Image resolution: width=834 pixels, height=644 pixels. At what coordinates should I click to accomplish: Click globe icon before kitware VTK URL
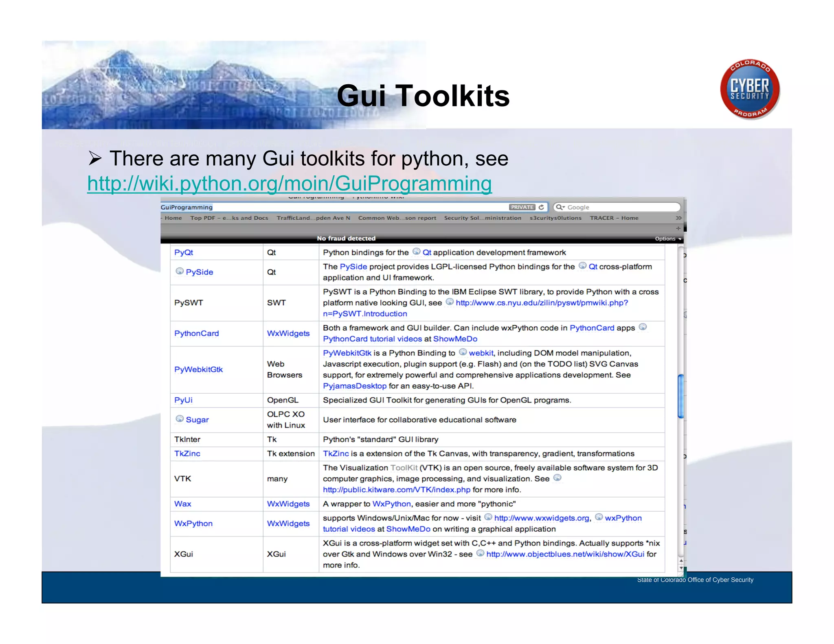click(557, 478)
